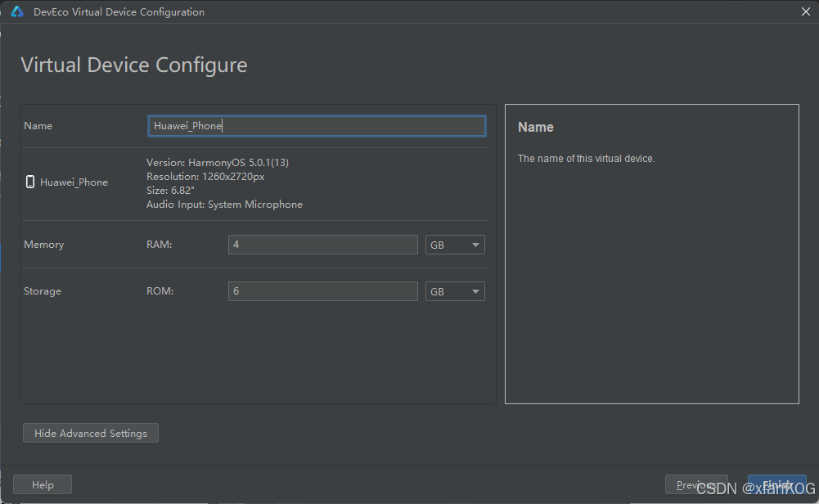This screenshot has width=819, height=504.
Task: Click the RAM: label
Action: point(160,244)
